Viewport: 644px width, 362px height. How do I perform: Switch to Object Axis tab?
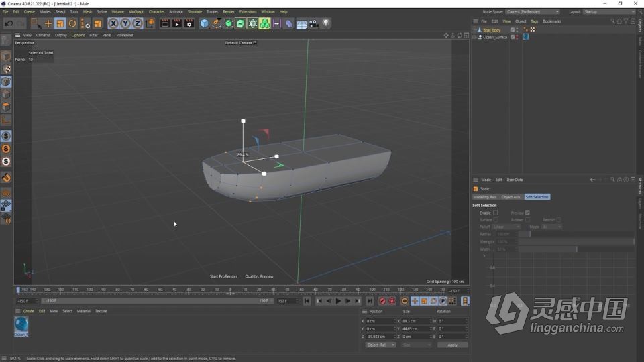coord(511,197)
